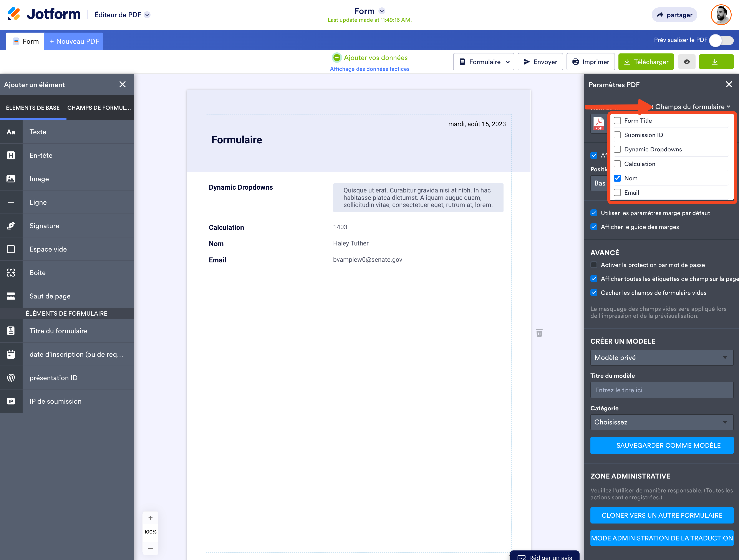The image size is (739, 560).
Task: Enable Activer la protection par mot de passe
Action: point(594,265)
